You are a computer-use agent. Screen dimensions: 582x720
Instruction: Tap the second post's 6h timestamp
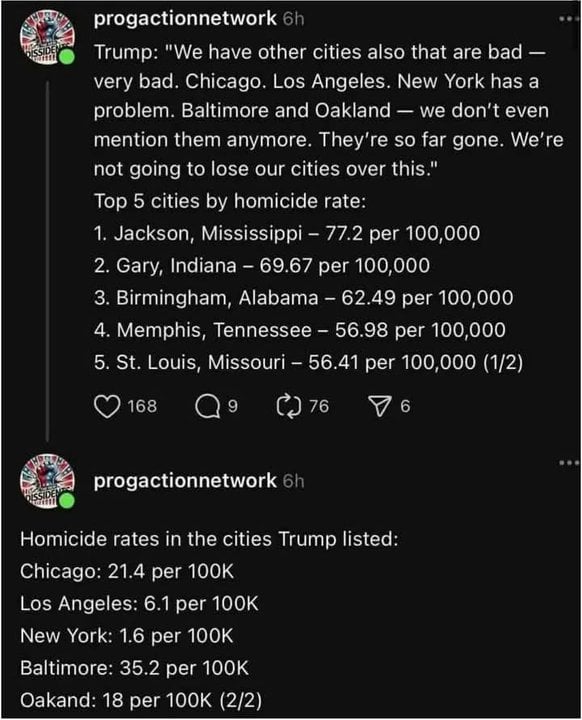pos(294,481)
